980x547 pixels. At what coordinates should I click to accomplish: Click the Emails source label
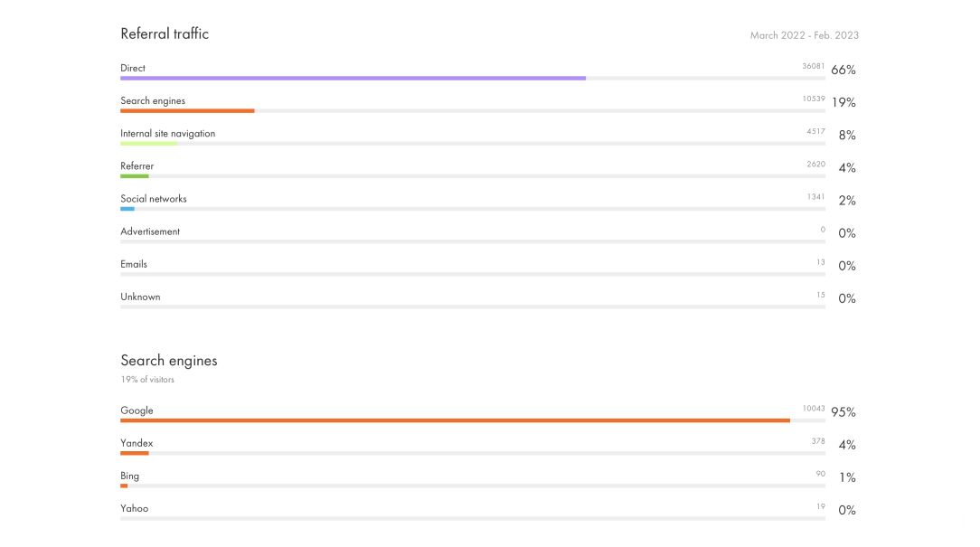tap(134, 264)
